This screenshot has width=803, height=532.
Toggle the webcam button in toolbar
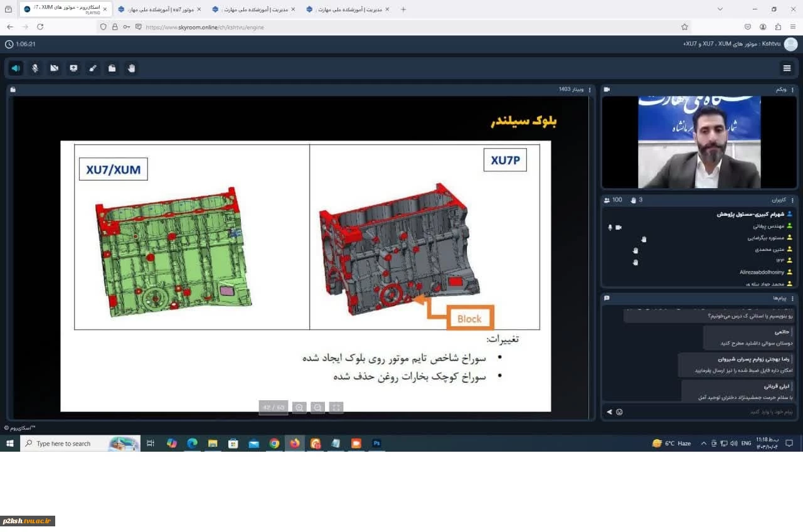55,68
